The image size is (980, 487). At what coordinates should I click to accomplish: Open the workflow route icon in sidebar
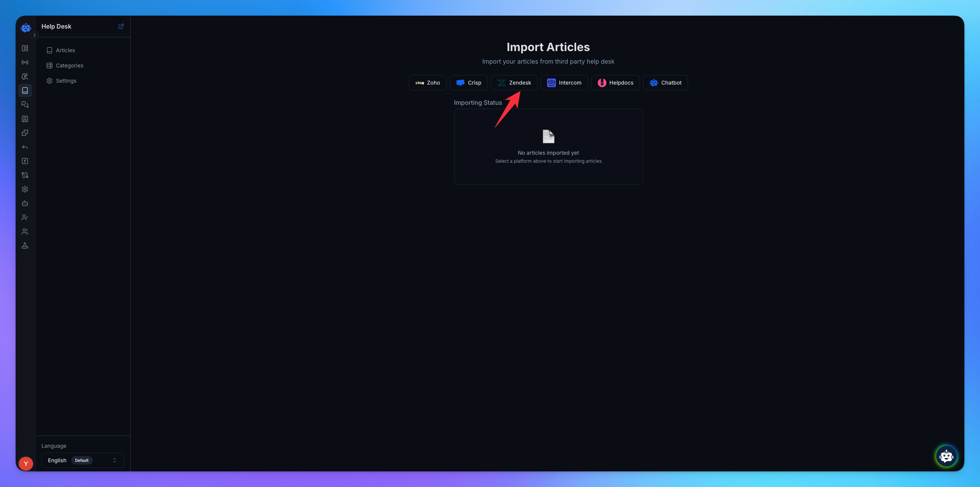[25, 175]
